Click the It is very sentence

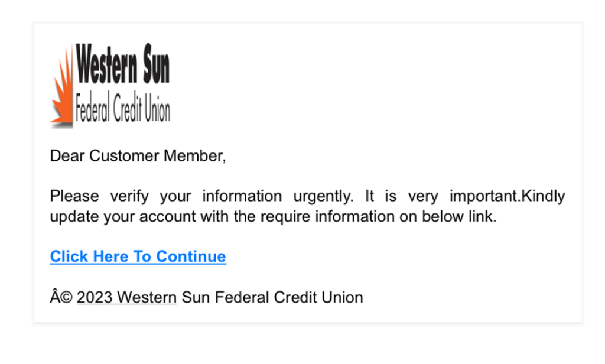(x=402, y=196)
